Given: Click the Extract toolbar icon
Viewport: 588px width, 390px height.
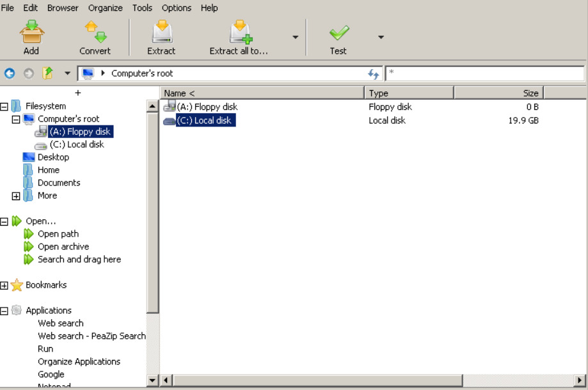Looking at the screenshot, I should [x=162, y=32].
